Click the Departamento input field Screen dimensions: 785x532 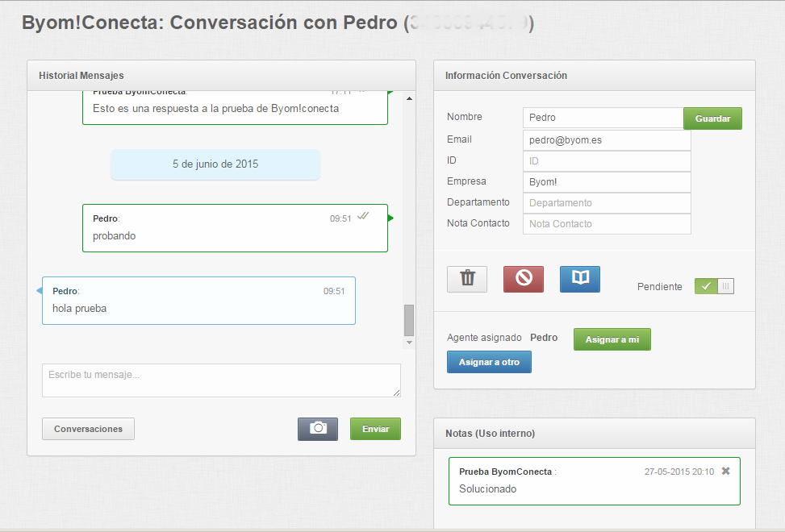tap(607, 203)
